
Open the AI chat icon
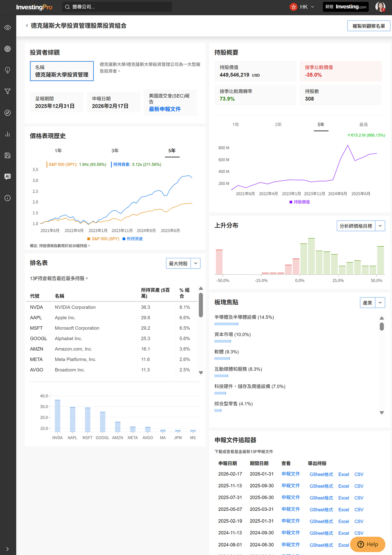click(8, 177)
